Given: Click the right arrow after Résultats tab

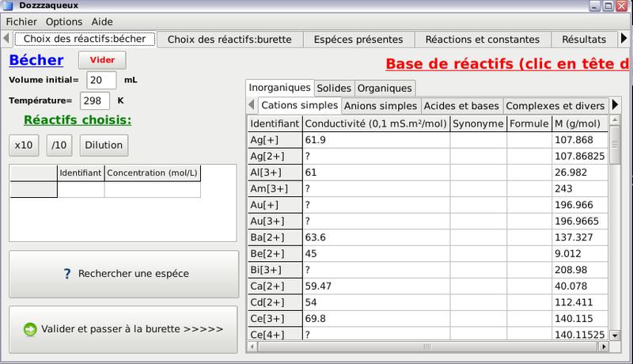Looking at the screenshot, I should [624, 39].
